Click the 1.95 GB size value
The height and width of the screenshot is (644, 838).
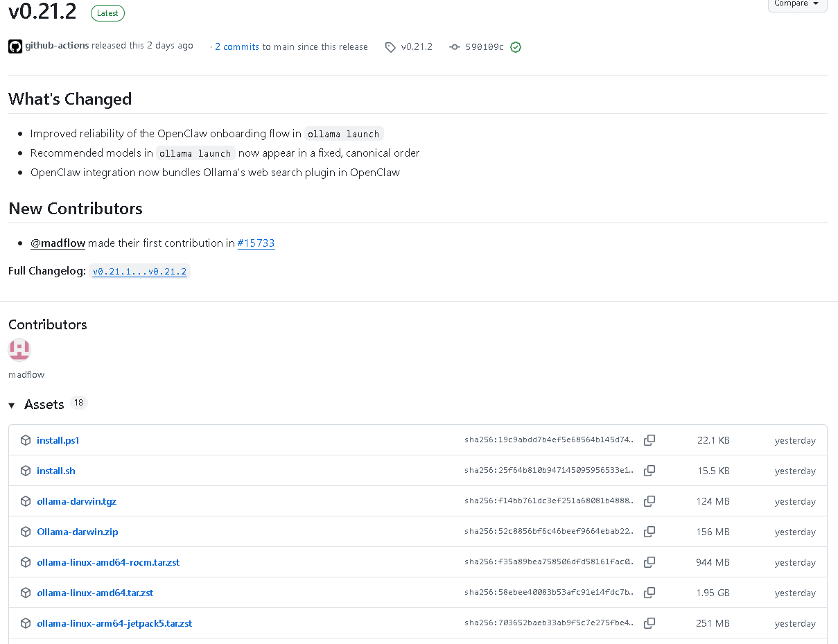[x=713, y=593]
